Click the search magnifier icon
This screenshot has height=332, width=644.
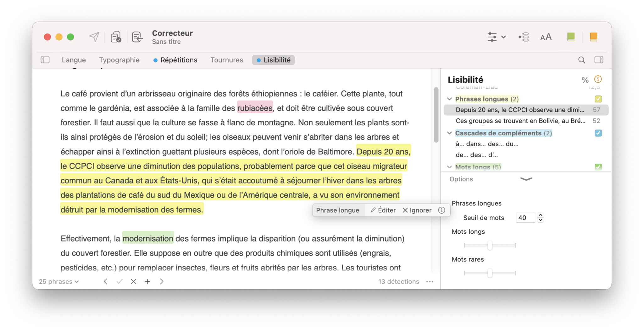582,60
